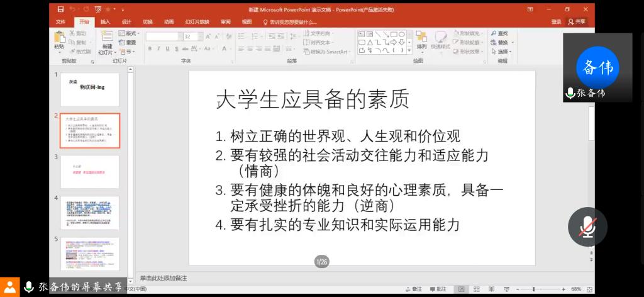
Task: Click the Reset (重置) slide icon
Action: 128,42
